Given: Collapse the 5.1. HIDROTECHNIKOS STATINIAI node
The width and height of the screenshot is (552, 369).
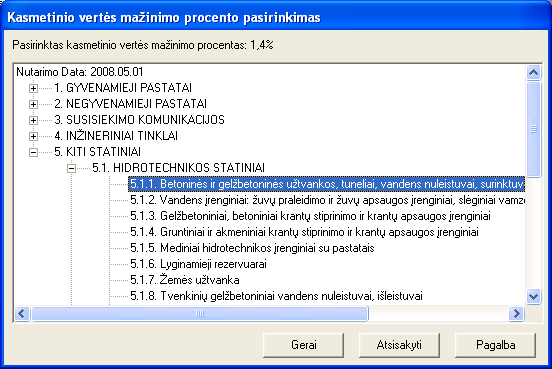Looking at the screenshot, I should click(71, 168).
